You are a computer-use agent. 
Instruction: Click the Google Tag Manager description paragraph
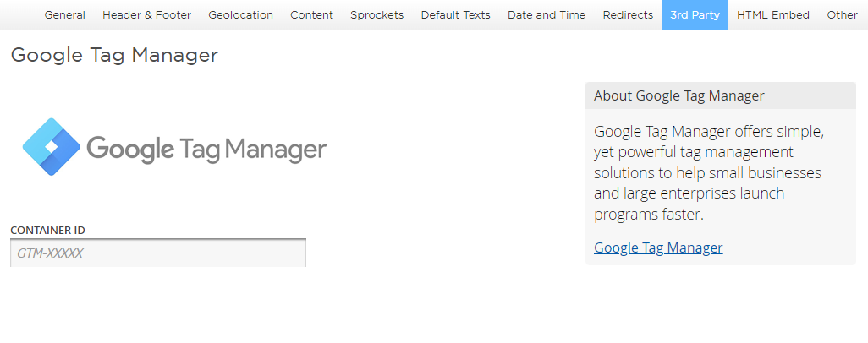pyautogui.click(x=708, y=172)
